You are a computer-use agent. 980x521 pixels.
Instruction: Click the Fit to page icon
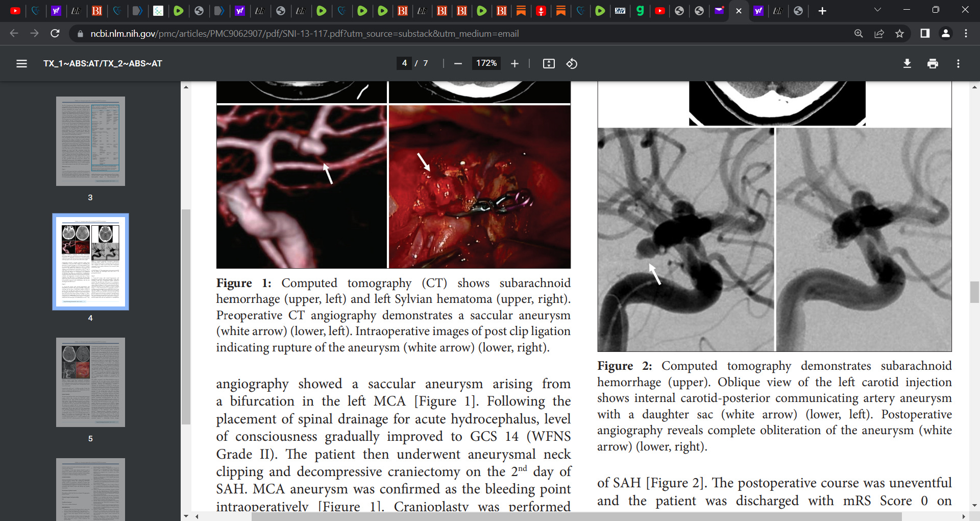coord(549,63)
